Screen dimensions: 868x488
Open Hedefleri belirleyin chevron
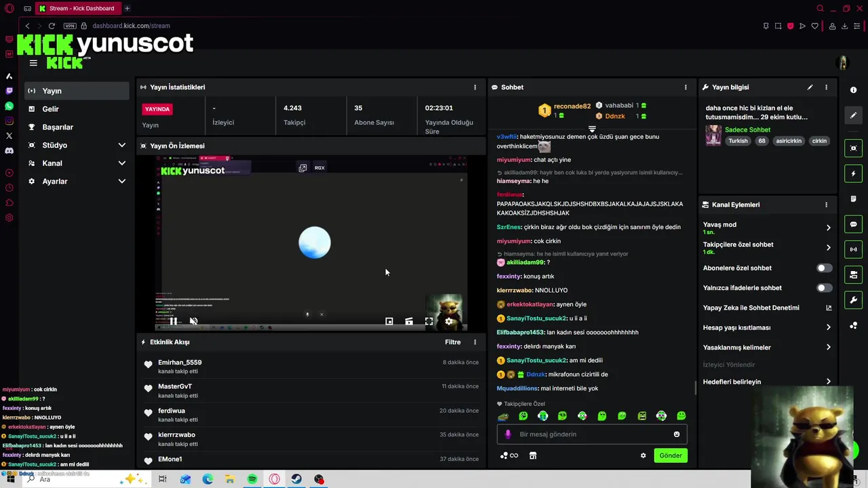pyautogui.click(x=828, y=382)
